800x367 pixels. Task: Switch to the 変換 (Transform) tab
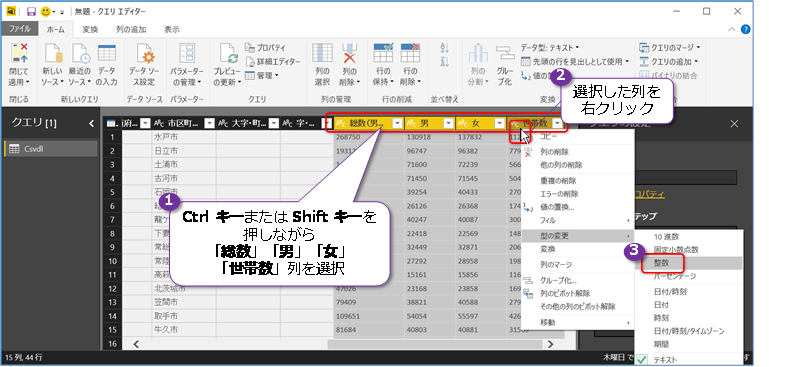(x=90, y=30)
